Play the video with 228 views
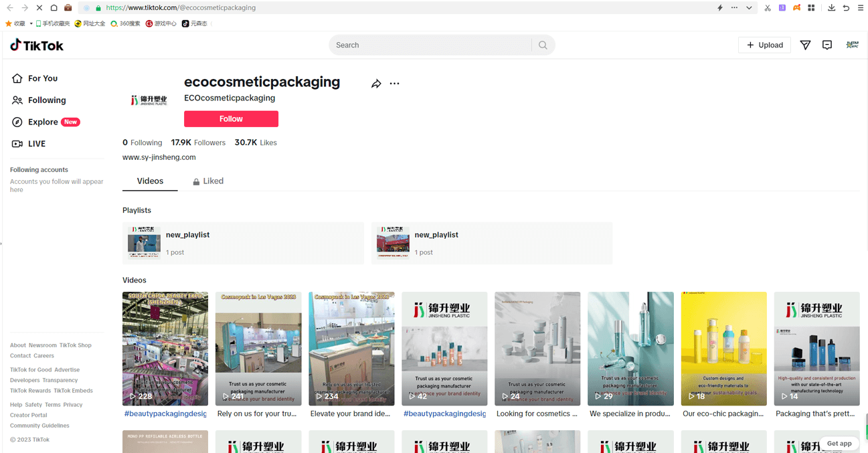 [x=165, y=349]
